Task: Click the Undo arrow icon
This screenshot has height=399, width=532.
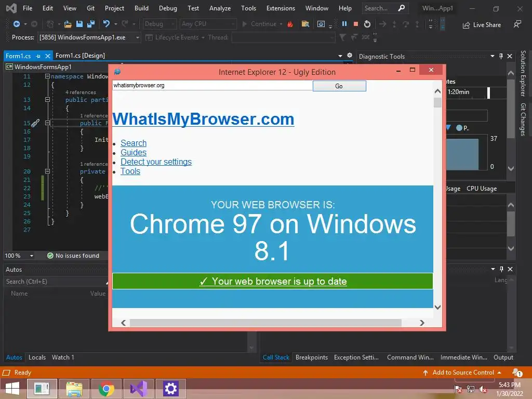Action: tap(106, 24)
